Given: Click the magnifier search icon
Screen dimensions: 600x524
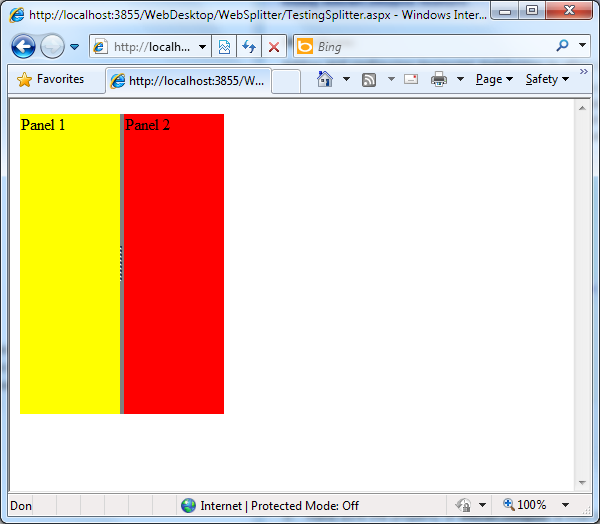Looking at the screenshot, I should click(563, 46).
